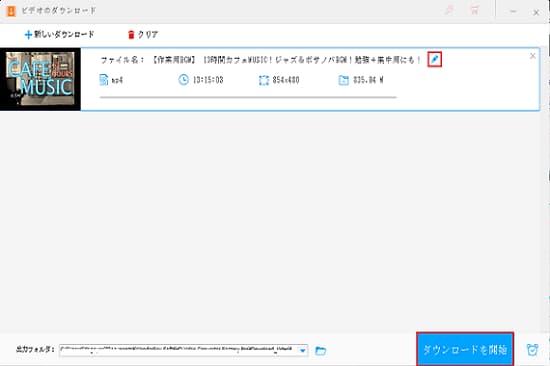Image resolution: width=550 pixels, height=366 pixels.
Task: Browse output folder with folder icon
Action: [x=321, y=351]
